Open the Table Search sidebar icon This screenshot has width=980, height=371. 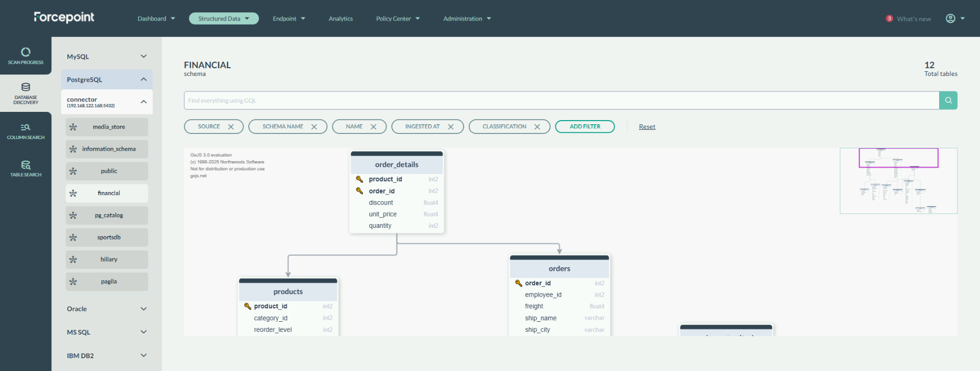pos(26,168)
